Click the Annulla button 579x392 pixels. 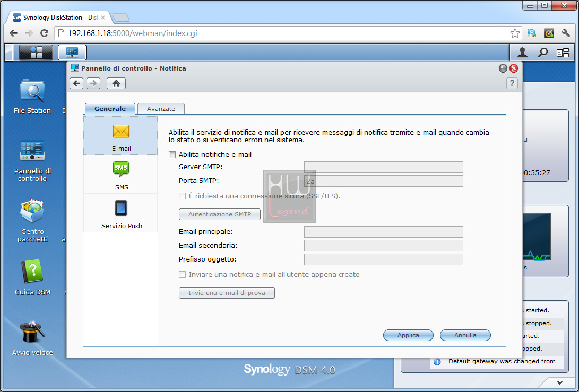[x=465, y=335]
